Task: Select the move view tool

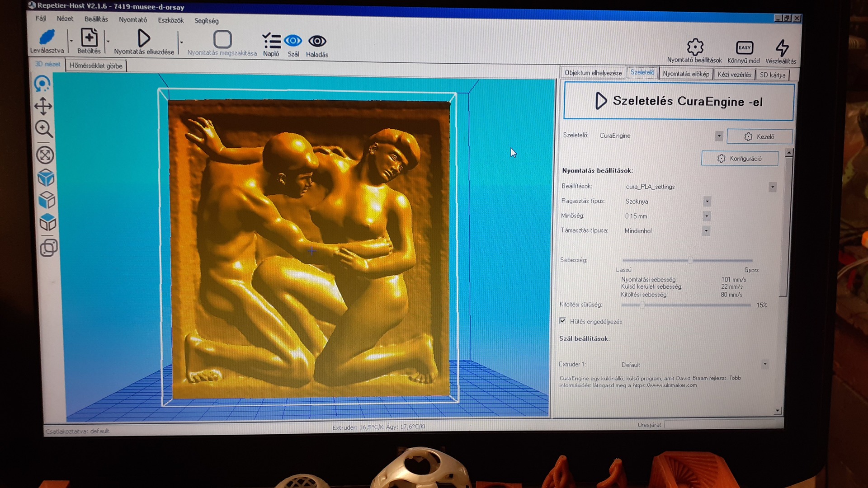Action: pos(43,106)
